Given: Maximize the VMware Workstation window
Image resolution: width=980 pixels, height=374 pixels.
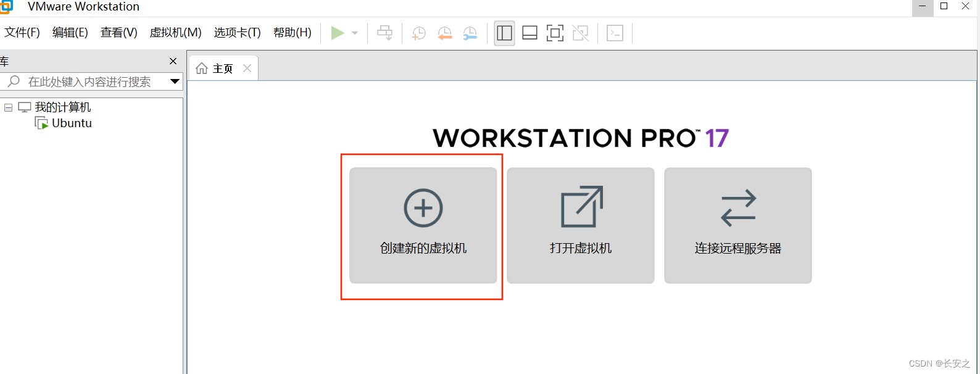Looking at the screenshot, I should tap(944, 6).
